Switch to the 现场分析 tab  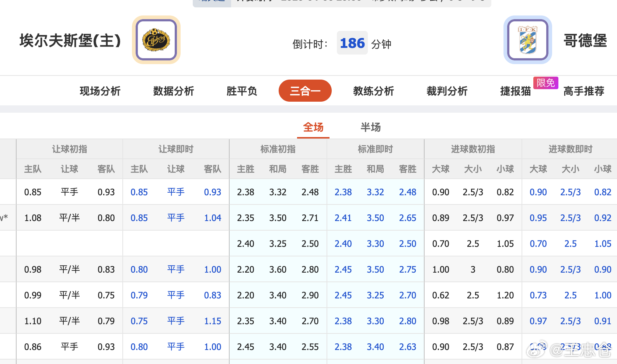[100, 91]
